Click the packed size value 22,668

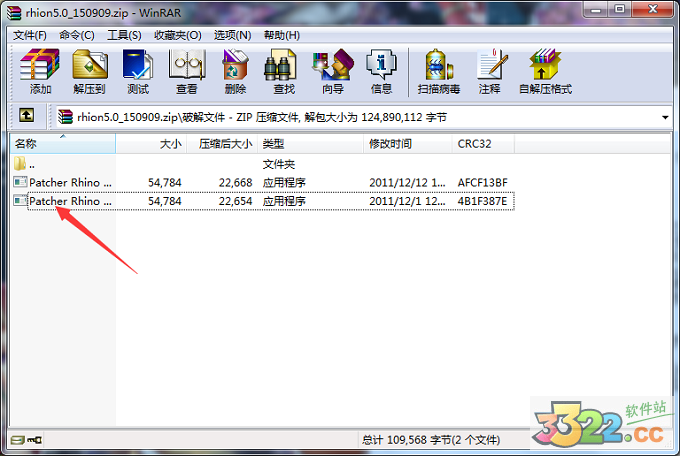coord(235,183)
